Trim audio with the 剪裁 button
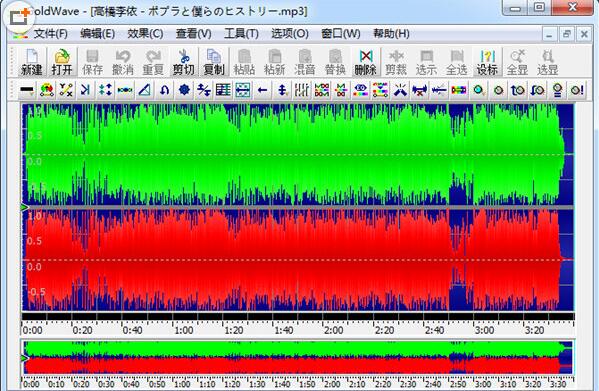599x391 pixels. pyautogui.click(x=396, y=62)
